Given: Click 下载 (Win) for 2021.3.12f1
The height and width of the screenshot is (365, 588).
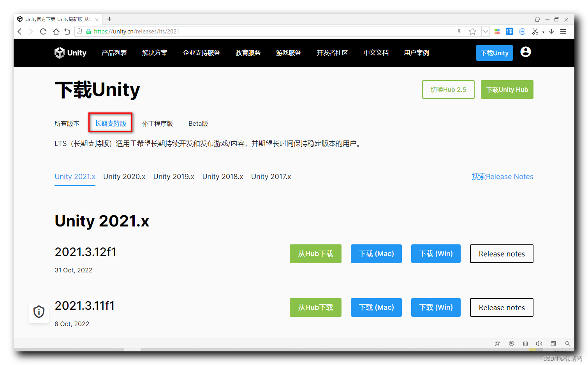Looking at the screenshot, I should pos(436,254).
